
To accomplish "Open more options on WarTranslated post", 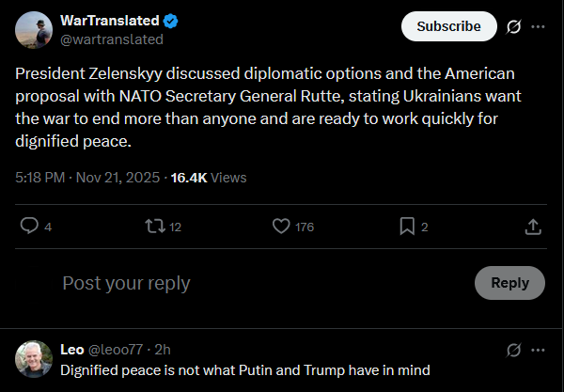I will [538, 26].
